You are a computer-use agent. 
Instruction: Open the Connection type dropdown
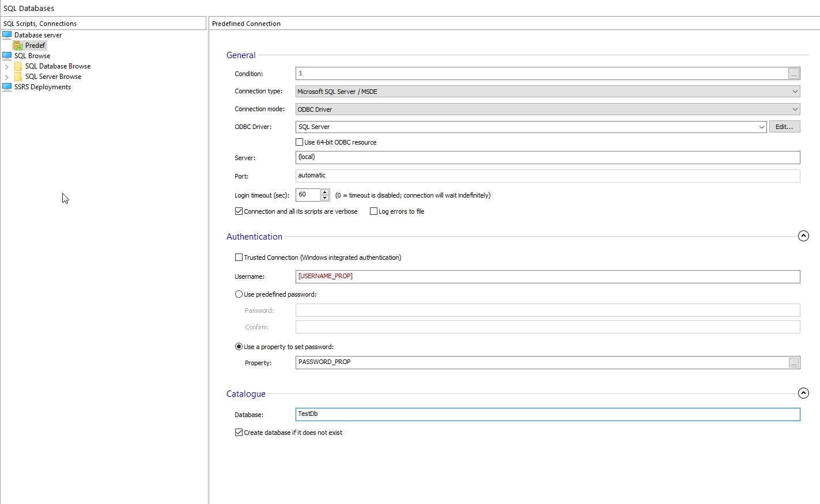click(795, 92)
